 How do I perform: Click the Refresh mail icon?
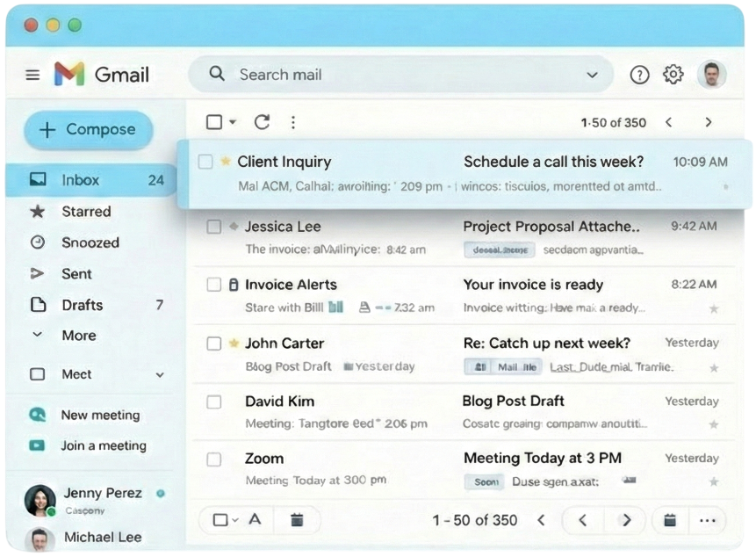point(262,122)
